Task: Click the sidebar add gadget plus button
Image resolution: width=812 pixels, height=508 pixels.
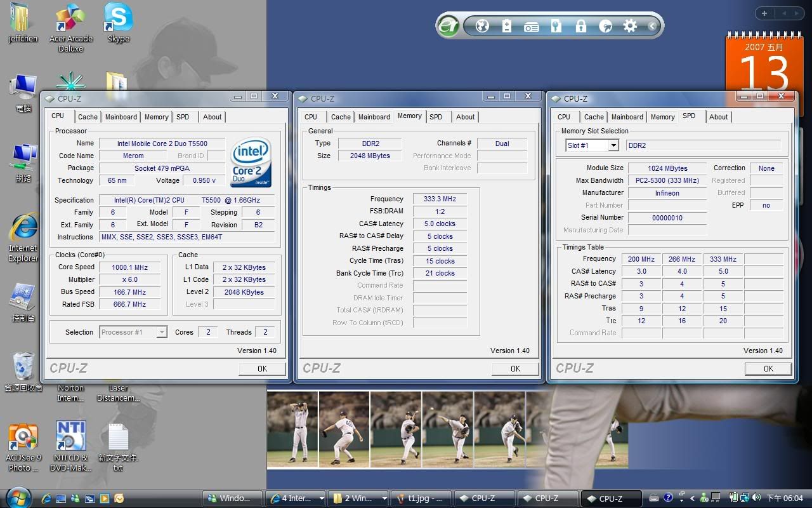Action: 764,13
